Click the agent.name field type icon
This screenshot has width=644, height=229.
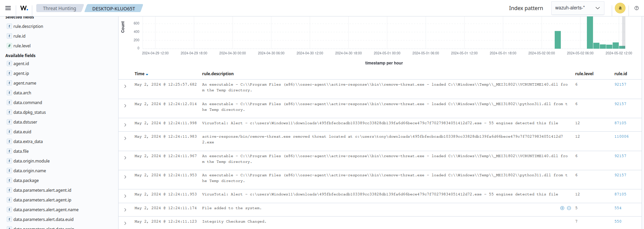coord(9,83)
